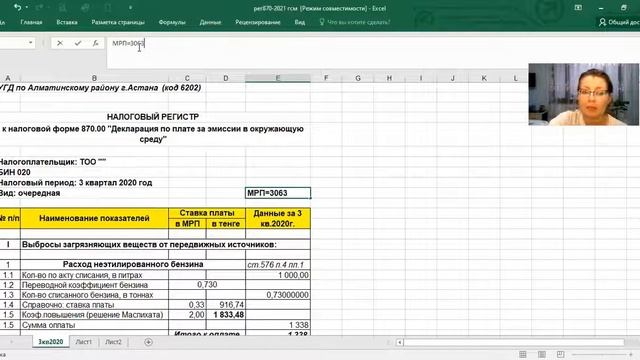This screenshot has width=640, height=360.
Task: Switch to Page Layout view status bar icon
Action: (542, 354)
